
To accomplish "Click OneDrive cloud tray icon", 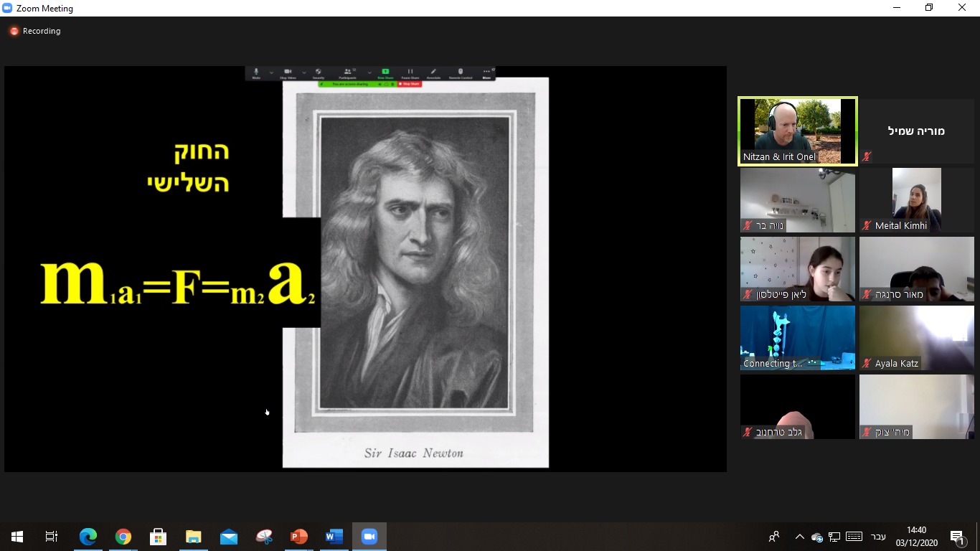I will click(x=817, y=537).
